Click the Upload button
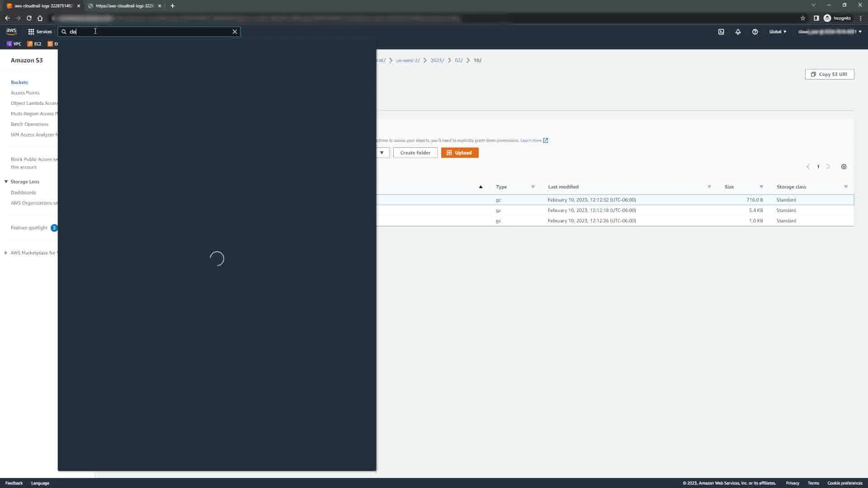 point(459,153)
